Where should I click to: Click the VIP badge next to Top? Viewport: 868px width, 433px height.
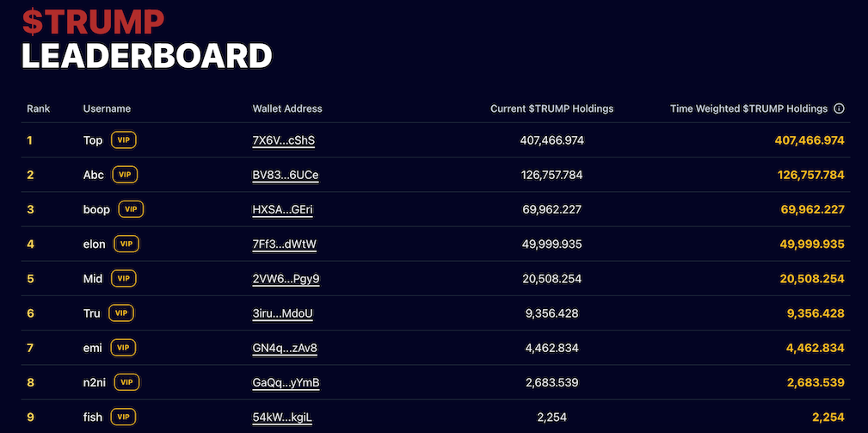click(126, 139)
